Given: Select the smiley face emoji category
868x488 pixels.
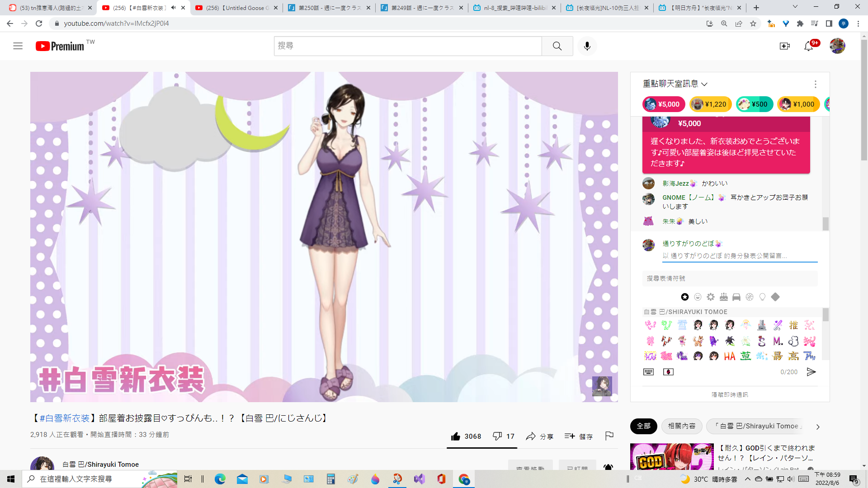Looking at the screenshot, I should point(698,297).
